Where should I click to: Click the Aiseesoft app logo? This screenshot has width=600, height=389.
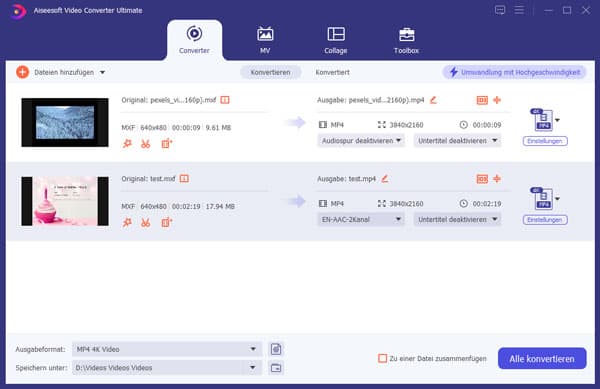(x=18, y=11)
